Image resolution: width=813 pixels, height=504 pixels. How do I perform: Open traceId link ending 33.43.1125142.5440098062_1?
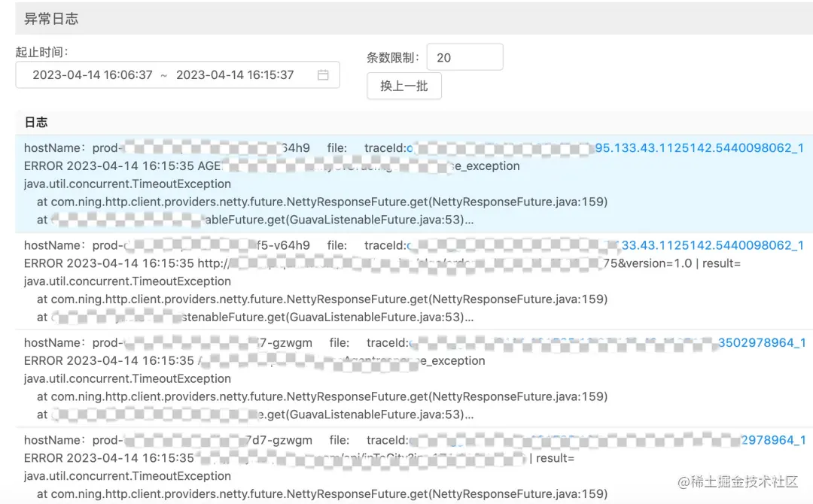pos(605,245)
